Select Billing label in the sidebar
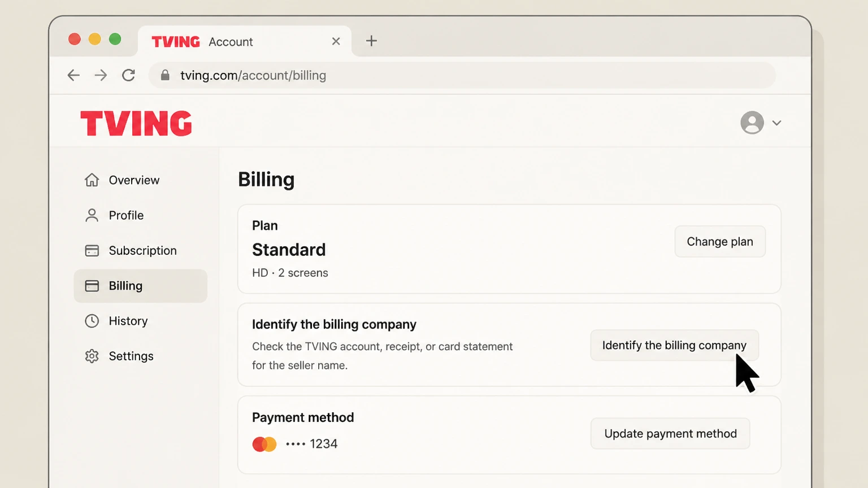Viewport: 868px width, 488px height. 125,286
